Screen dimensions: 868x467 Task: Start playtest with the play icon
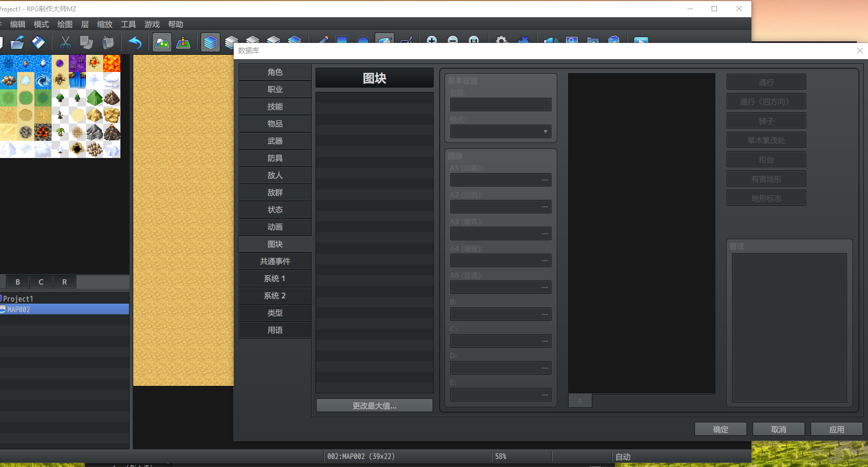coord(641,40)
